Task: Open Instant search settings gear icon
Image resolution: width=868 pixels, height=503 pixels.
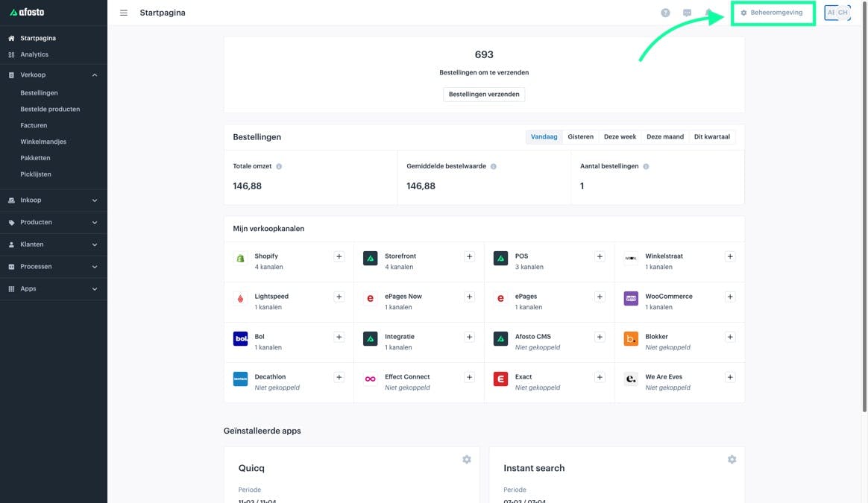Action: pos(732,459)
